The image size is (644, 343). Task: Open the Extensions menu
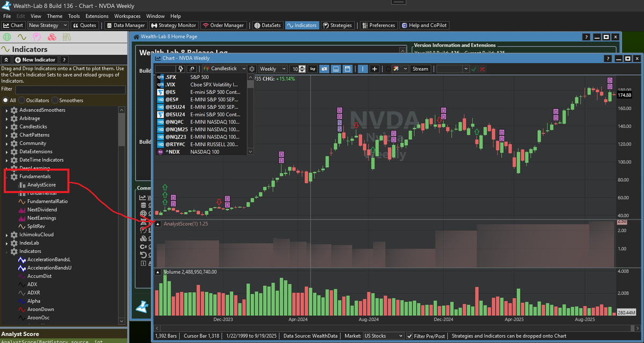click(97, 16)
